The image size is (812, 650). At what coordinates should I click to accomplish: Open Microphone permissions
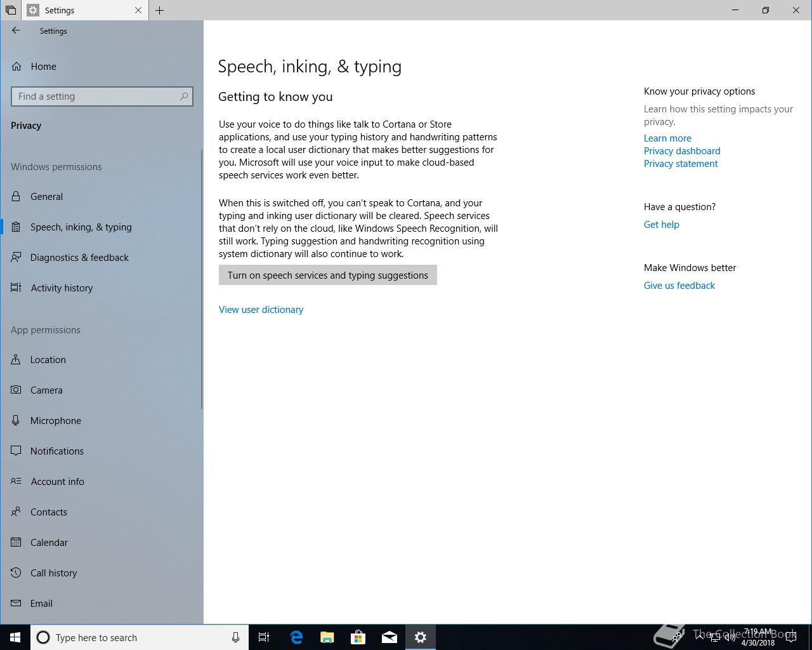click(x=55, y=420)
